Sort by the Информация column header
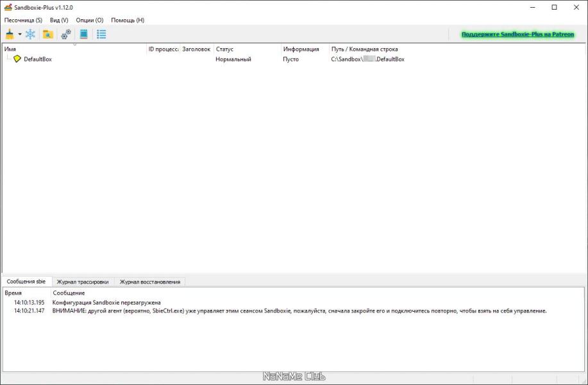 click(x=305, y=49)
